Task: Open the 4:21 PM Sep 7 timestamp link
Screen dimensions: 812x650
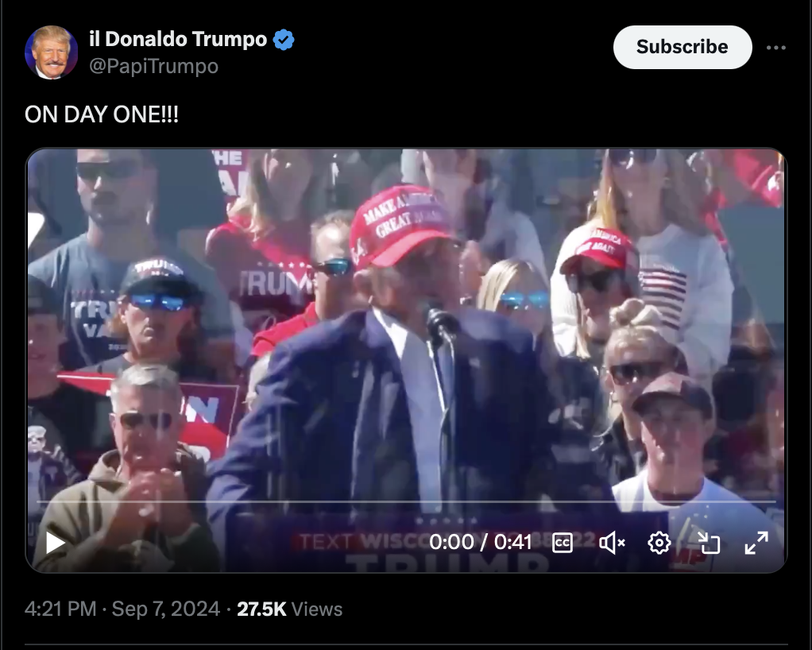Action: click(122, 609)
